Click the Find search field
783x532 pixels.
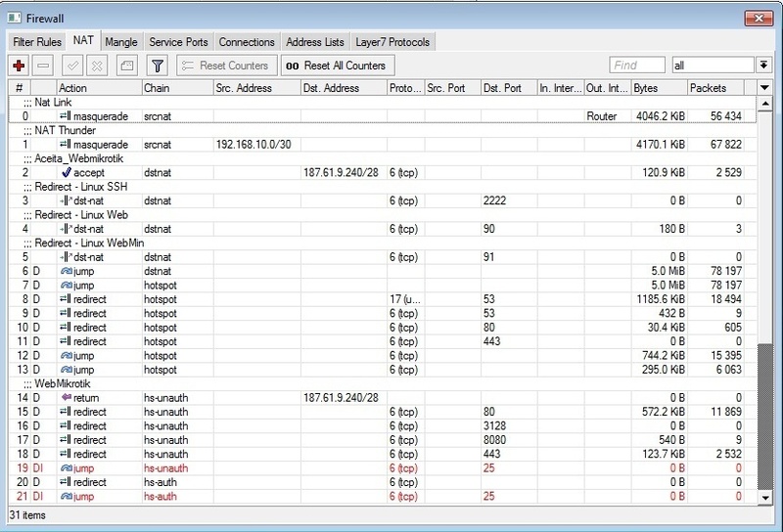[637, 65]
